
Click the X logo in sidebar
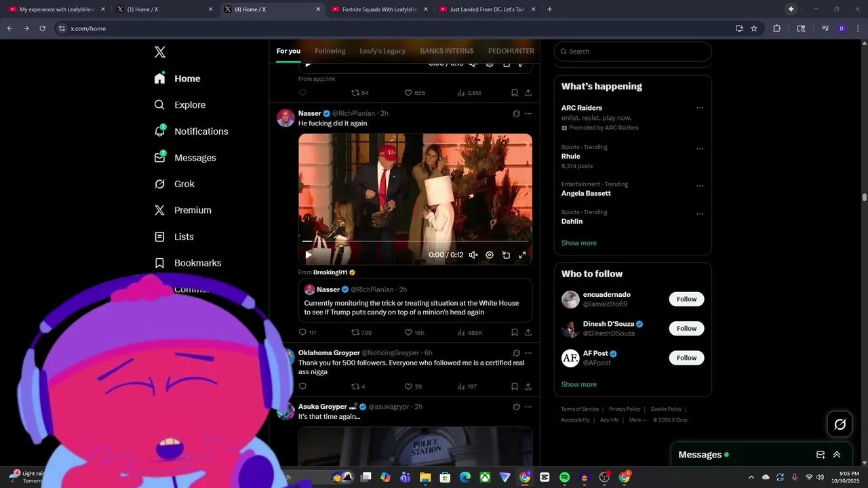click(160, 52)
